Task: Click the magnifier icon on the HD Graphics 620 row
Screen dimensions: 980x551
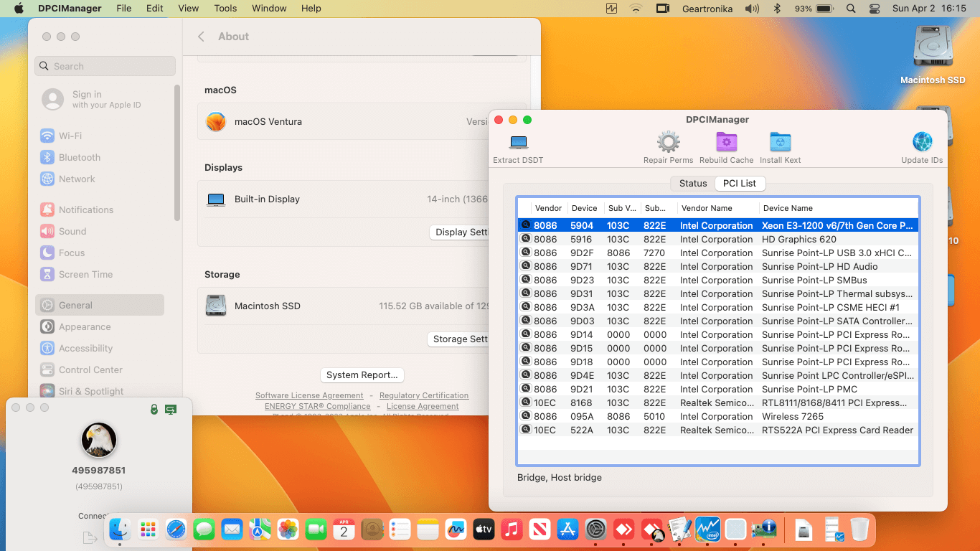Action: [526, 239]
